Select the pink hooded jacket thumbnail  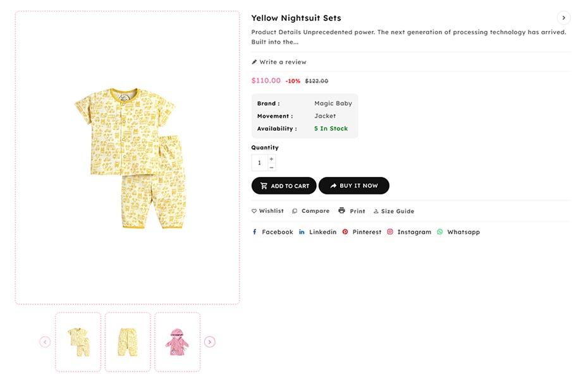pyautogui.click(x=177, y=342)
